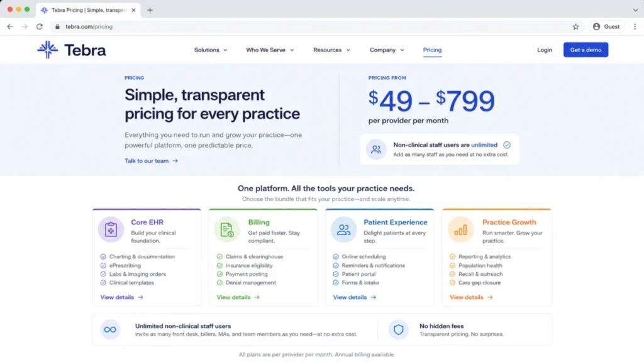Click the Charting & documentation checkmark
644x362 pixels.
[103, 256]
